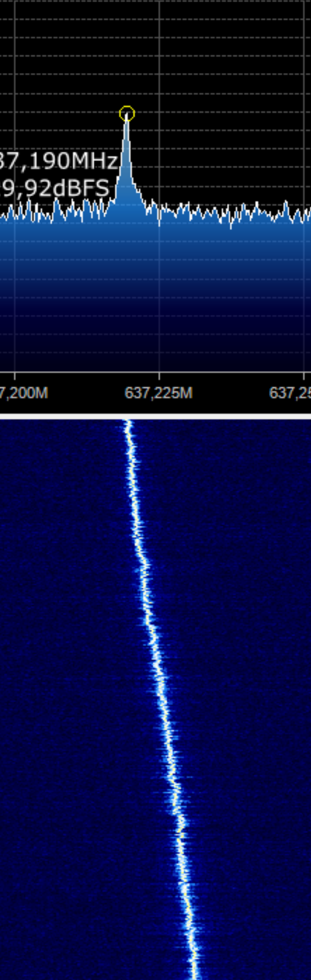Click the yellow peak marker circle
Image resolution: width=311 pixels, height=980 pixels.
point(127,114)
